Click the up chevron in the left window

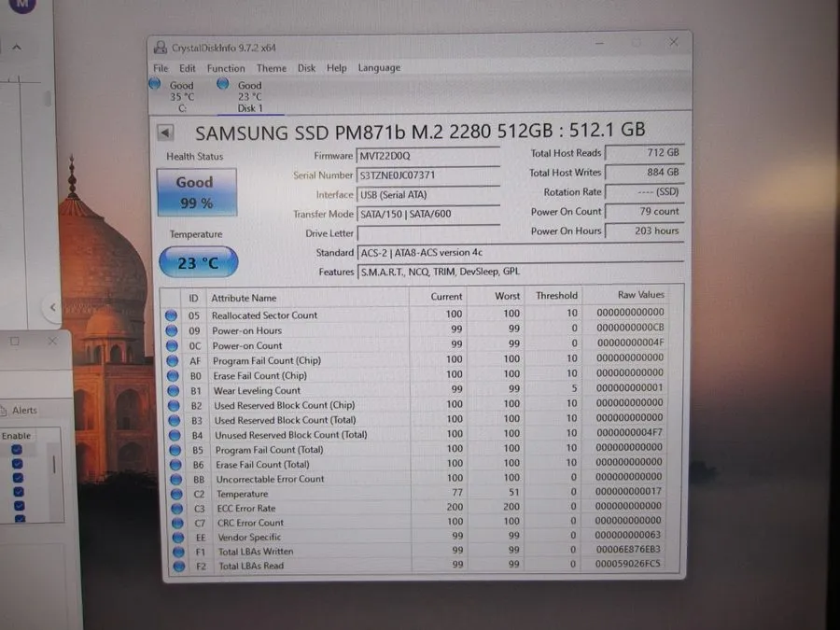click(x=17, y=48)
